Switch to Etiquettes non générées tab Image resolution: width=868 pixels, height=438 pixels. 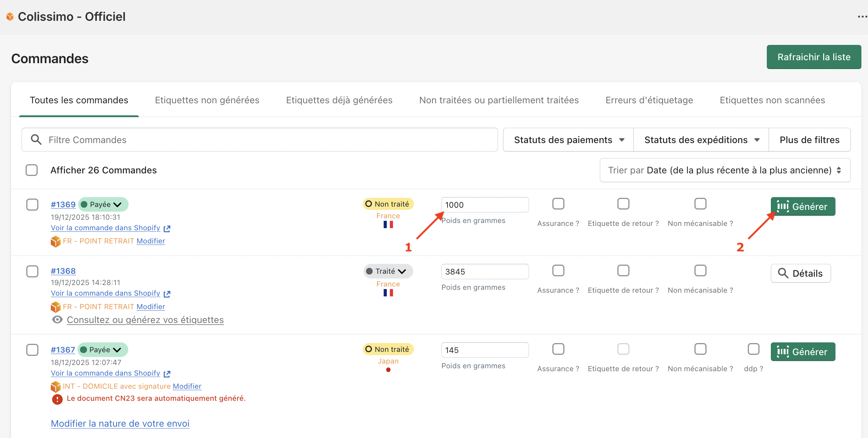tap(207, 100)
